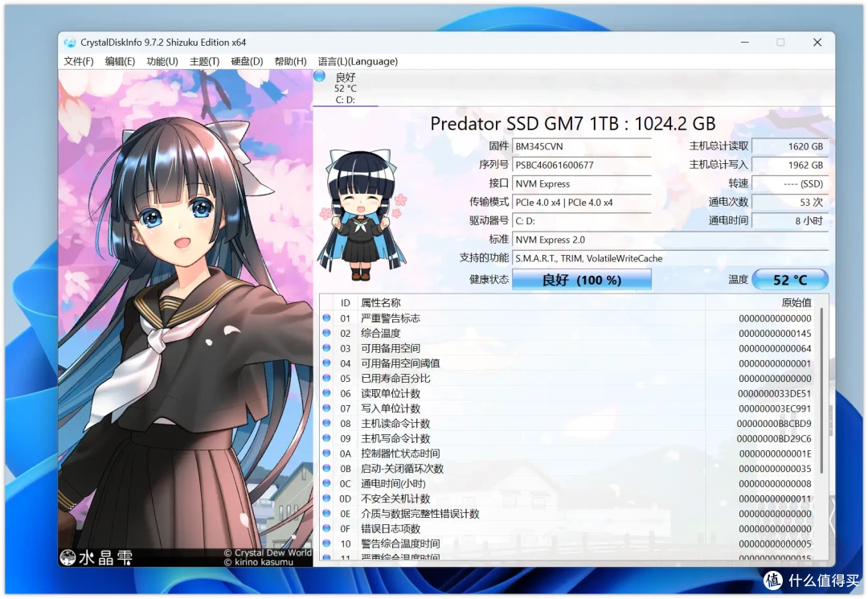Click the status orb for row 0F 错误日志项数
Image resolution: width=868 pixels, height=599 pixels.
(326, 528)
